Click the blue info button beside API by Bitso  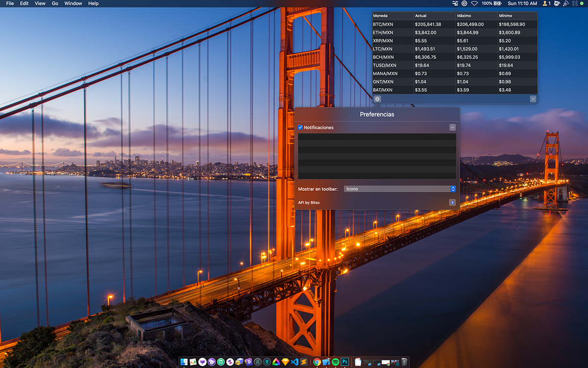pyautogui.click(x=452, y=202)
